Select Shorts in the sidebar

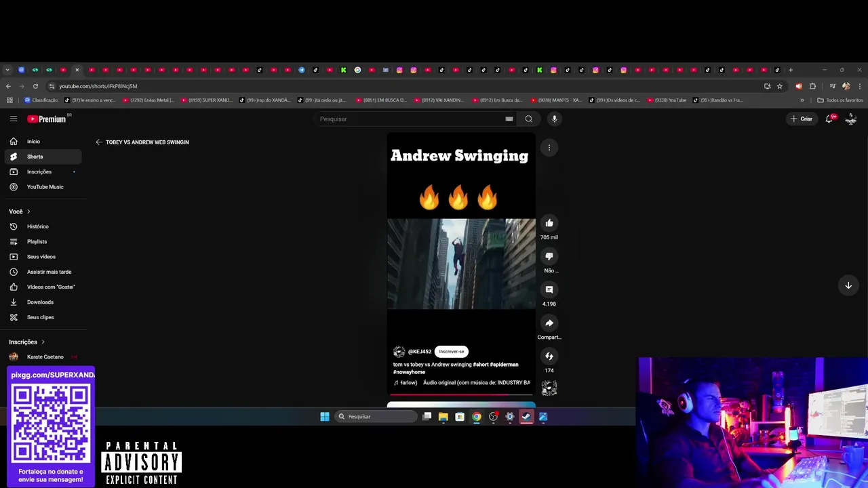pos(43,157)
